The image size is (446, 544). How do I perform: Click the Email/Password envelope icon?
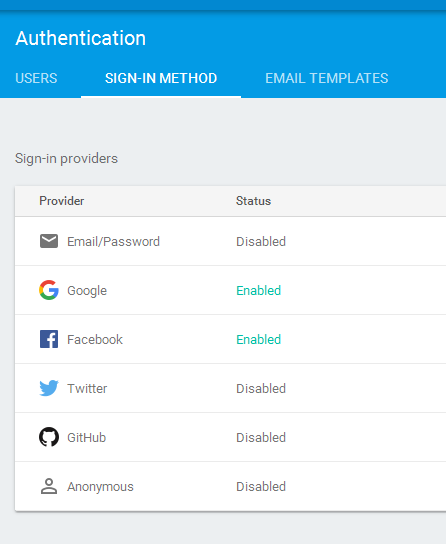coord(49,241)
